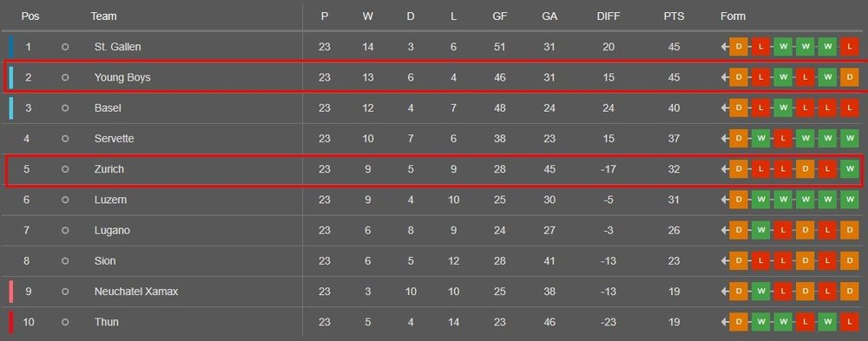Expand form history arrow in Basel row
Image resolution: width=868 pixels, height=341 pixels.
pos(725,108)
